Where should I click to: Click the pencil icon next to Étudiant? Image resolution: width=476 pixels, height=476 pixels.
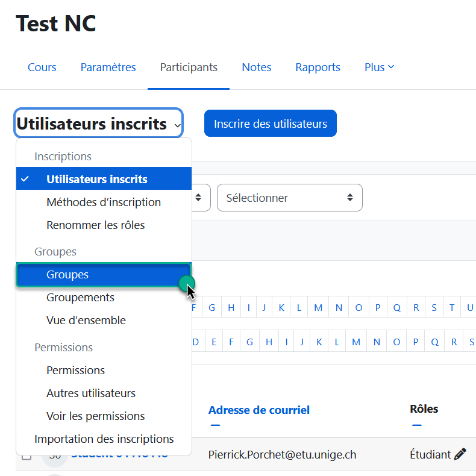tap(460, 454)
